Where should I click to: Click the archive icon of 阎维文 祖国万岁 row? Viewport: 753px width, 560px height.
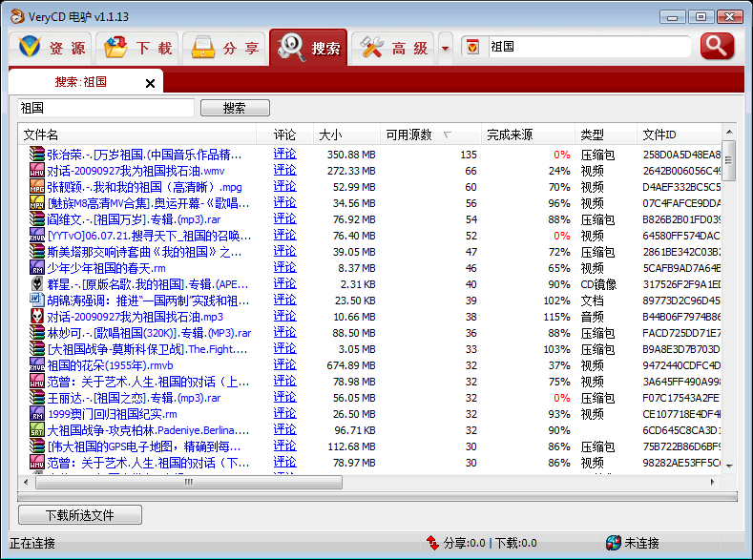[x=37, y=219]
